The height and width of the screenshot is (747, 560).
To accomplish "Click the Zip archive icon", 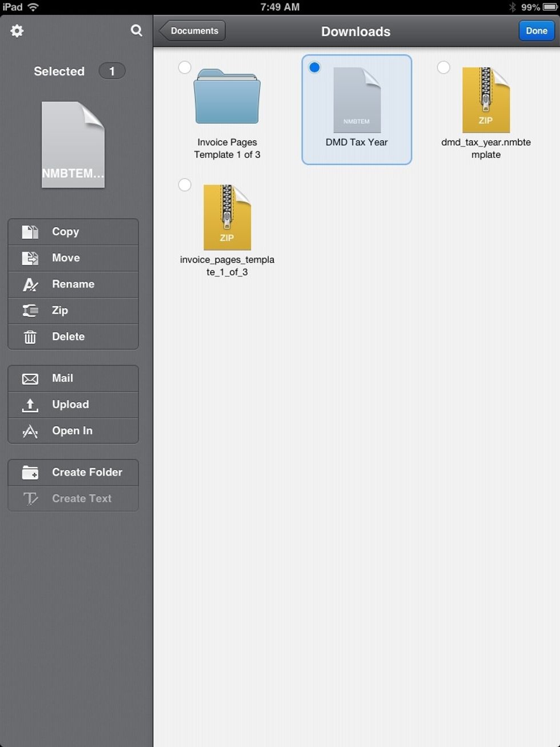I will [x=30, y=310].
